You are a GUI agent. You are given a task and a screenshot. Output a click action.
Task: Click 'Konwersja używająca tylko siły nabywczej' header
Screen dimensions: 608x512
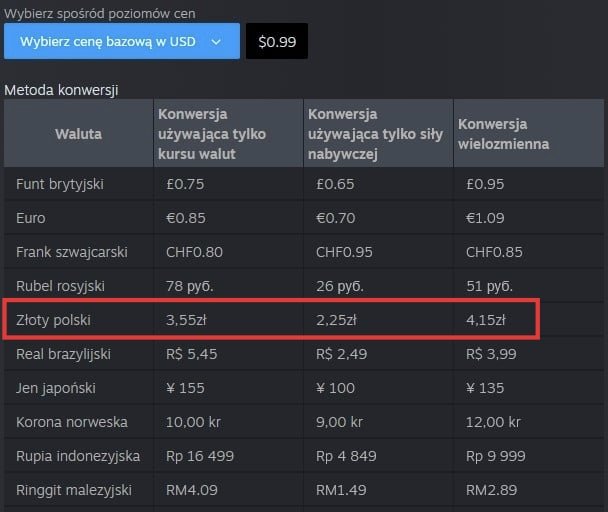[x=378, y=134]
